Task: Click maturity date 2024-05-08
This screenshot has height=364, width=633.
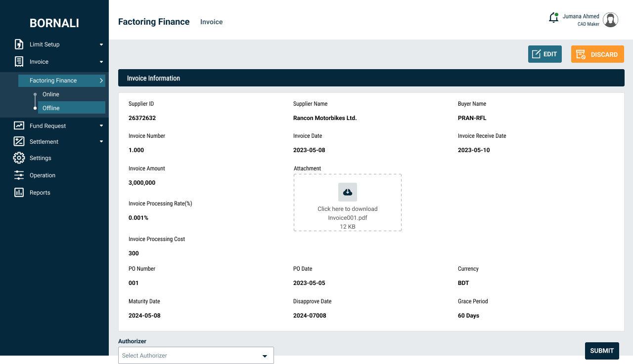Action: (144, 316)
